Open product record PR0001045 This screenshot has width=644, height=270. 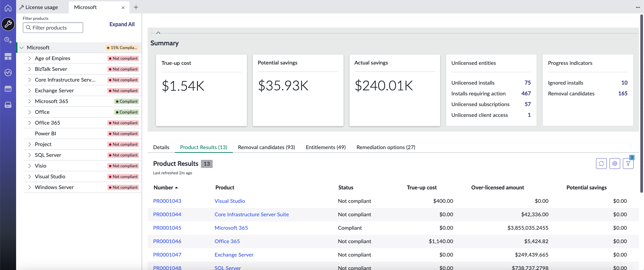click(167, 228)
